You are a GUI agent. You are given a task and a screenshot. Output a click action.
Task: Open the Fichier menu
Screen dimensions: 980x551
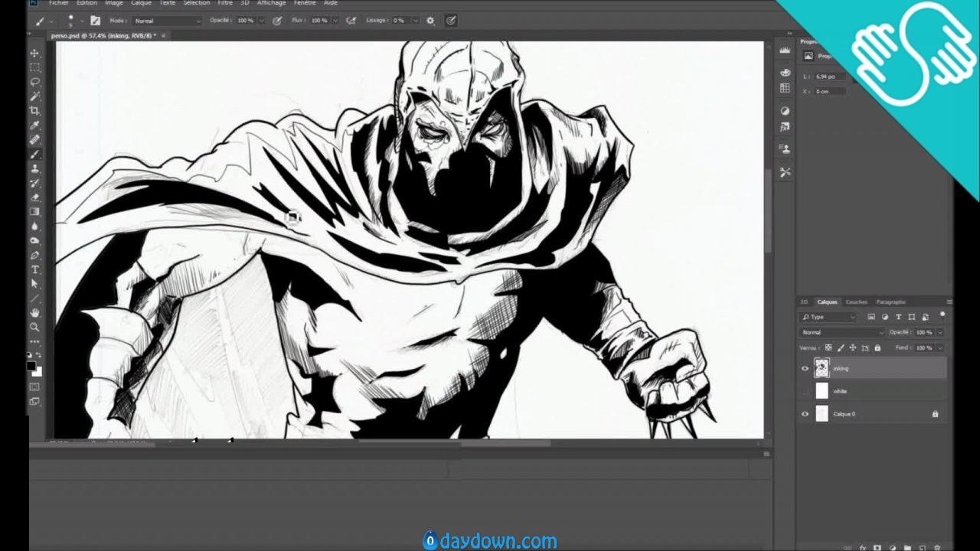click(x=58, y=3)
